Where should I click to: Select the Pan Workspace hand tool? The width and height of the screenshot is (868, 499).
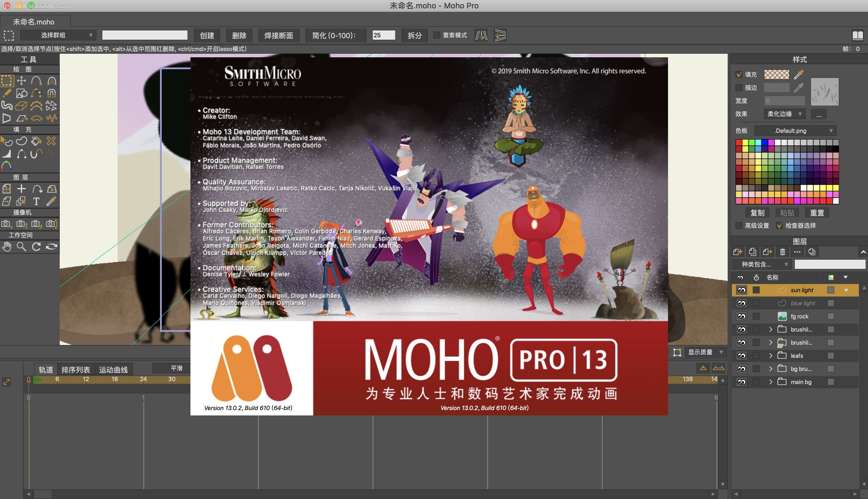pyautogui.click(x=7, y=247)
